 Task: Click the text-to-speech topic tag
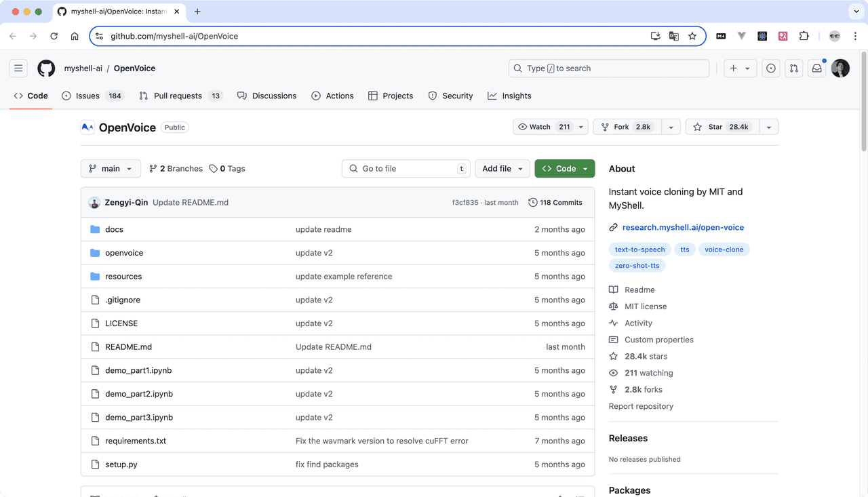pyautogui.click(x=639, y=249)
